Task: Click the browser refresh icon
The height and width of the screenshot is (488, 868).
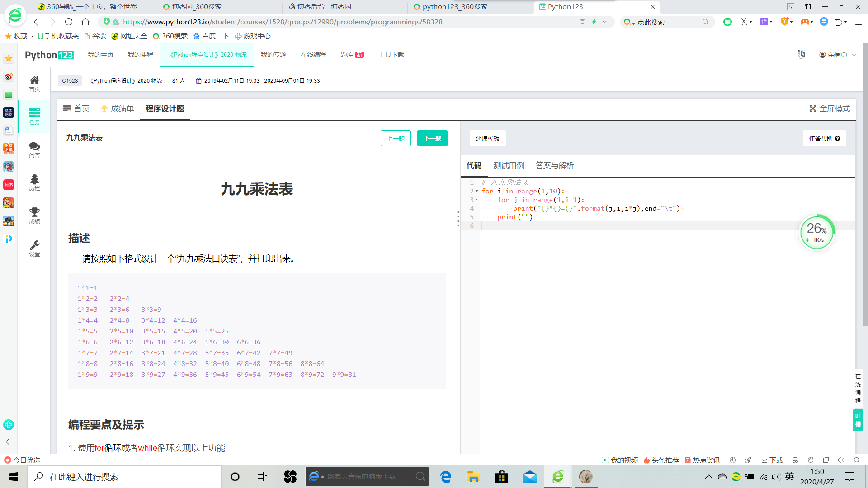Action: [69, 22]
